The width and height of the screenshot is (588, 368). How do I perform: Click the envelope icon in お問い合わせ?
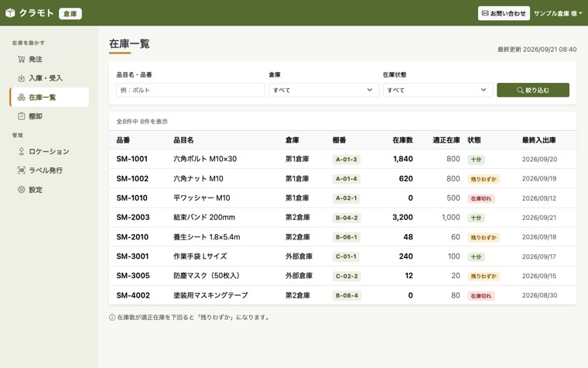click(x=485, y=13)
